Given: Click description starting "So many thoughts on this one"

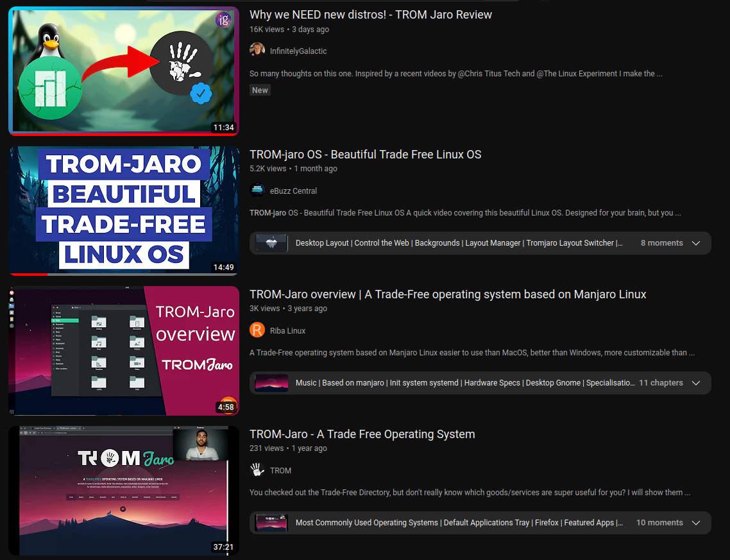Looking at the screenshot, I should tap(456, 74).
